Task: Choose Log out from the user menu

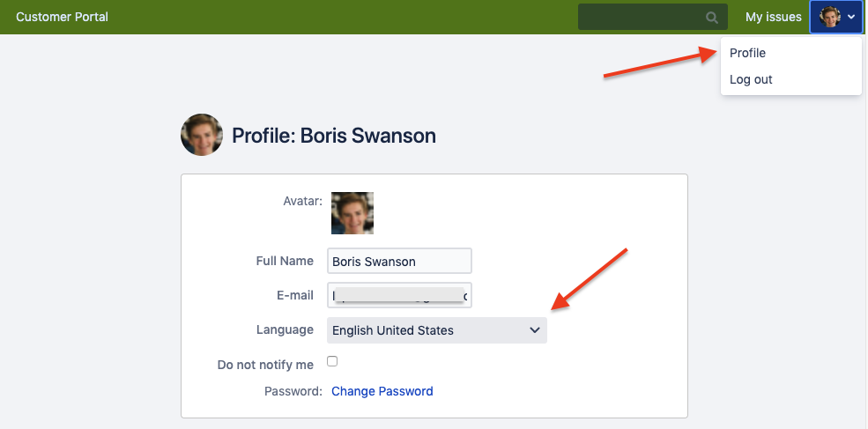Action: coord(751,79)
